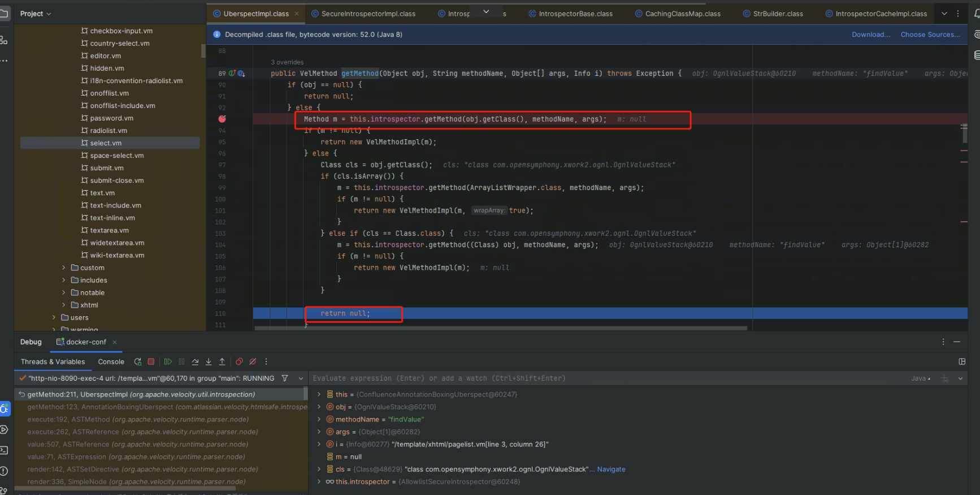Viewport: 980px width, 495px height.
Task: View all breakpoints
Action: (x=239, y=361)
